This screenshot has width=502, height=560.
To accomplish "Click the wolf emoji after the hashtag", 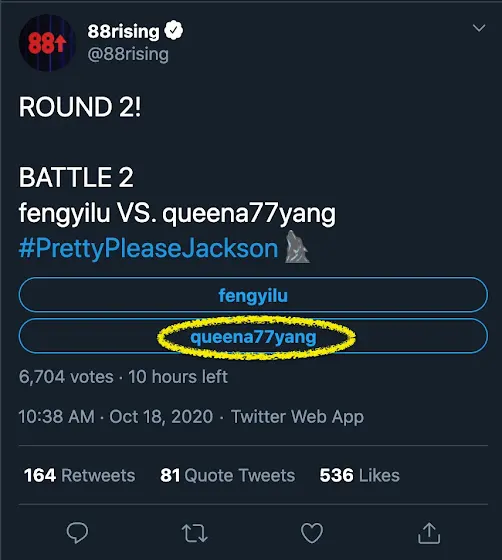I will 297,247.
